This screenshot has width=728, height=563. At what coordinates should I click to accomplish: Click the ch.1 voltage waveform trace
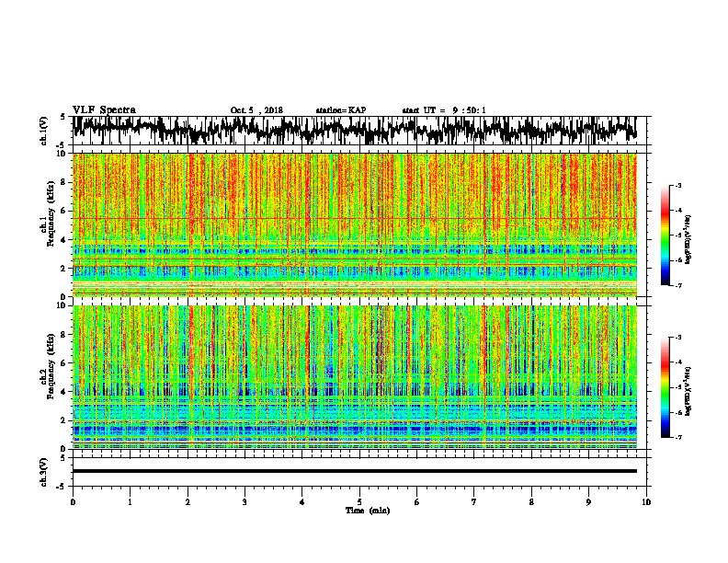coord(355,130)
